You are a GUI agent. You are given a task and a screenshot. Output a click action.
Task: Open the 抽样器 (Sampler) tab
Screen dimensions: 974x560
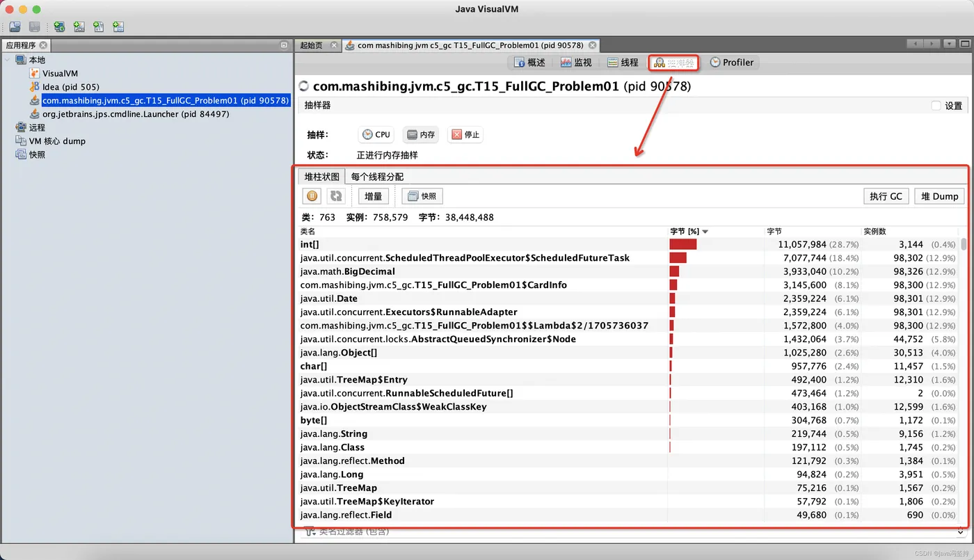[x=673, y=63]
